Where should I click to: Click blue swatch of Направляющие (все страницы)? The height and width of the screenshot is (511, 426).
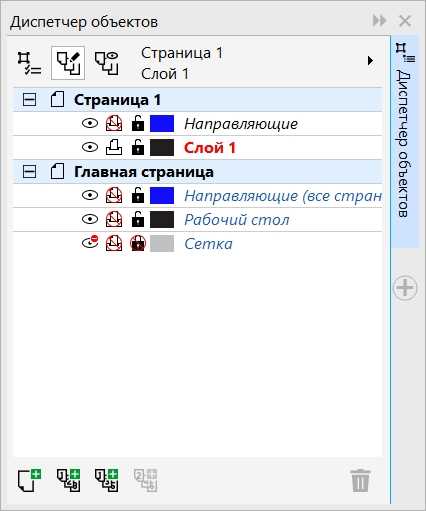point(162,196)
